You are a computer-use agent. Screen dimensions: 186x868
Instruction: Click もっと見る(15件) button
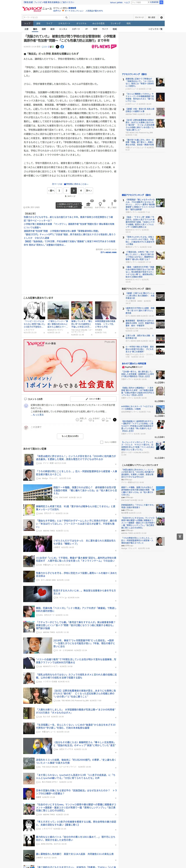(x=70, y=436)
